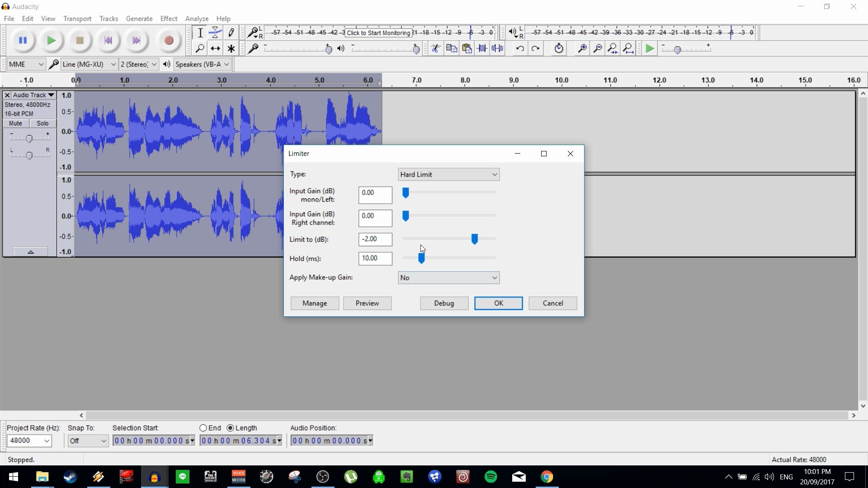Open the Effect menu
Viewport: 868px width, 488px height.
click(168, 19)
